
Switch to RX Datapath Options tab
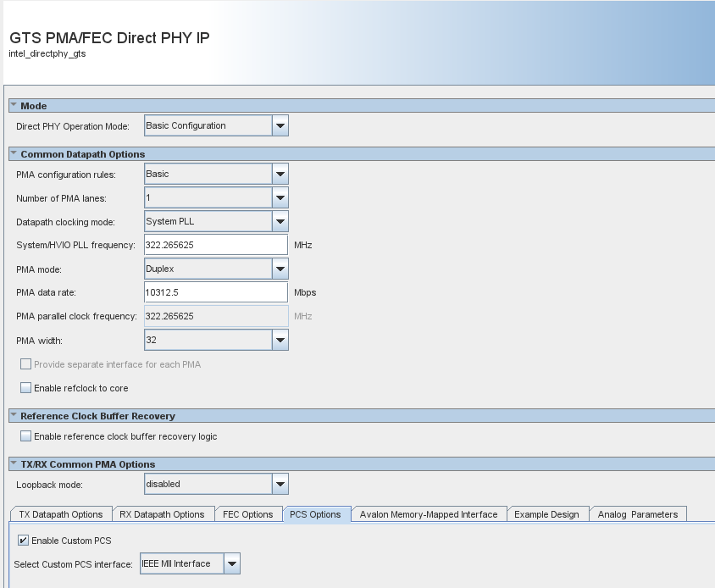point(162,514)
